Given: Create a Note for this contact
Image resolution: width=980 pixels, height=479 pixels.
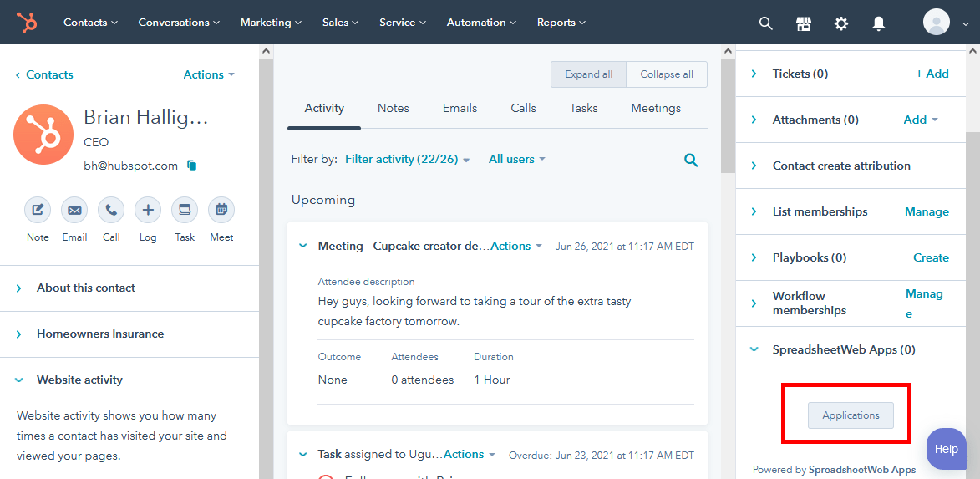Looking at the screenshot, I should click(x=38, y=210).
